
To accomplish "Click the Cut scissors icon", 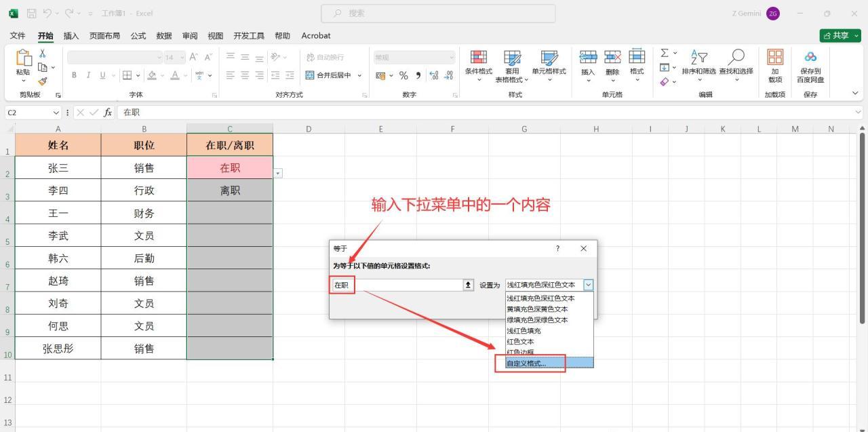I will pyautogui.click(x=43, y=54).
